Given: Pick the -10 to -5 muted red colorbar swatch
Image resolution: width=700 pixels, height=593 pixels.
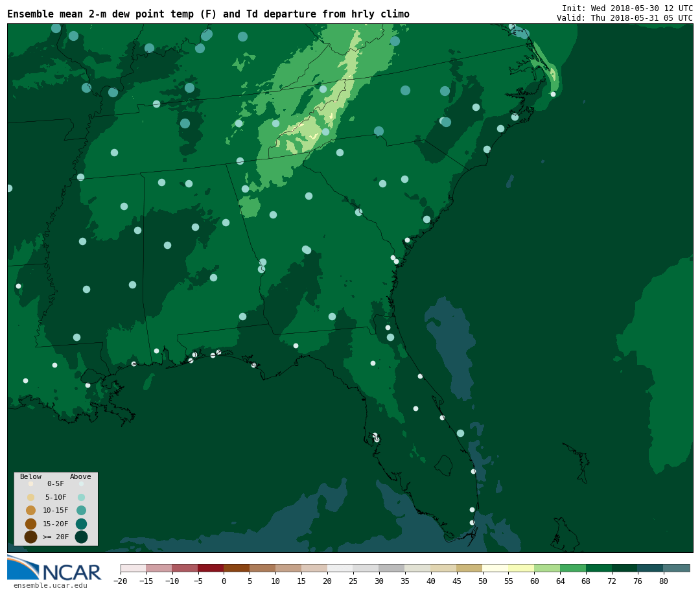Looking at the screenshot, I should 185,568.
